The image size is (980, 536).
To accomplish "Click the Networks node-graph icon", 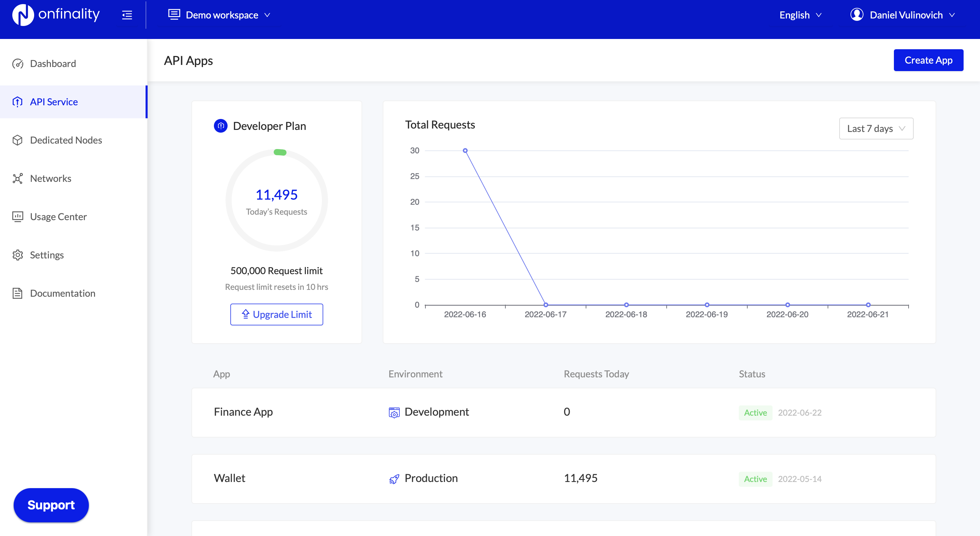I will [17, 178].
